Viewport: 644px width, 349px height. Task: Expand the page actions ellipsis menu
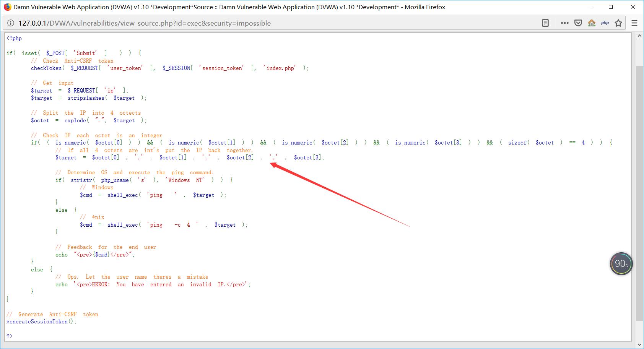click(x=564, y=23)
